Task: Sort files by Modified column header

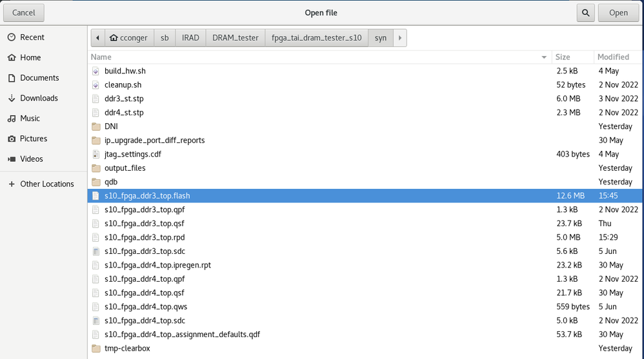Action: click(618, 57)
